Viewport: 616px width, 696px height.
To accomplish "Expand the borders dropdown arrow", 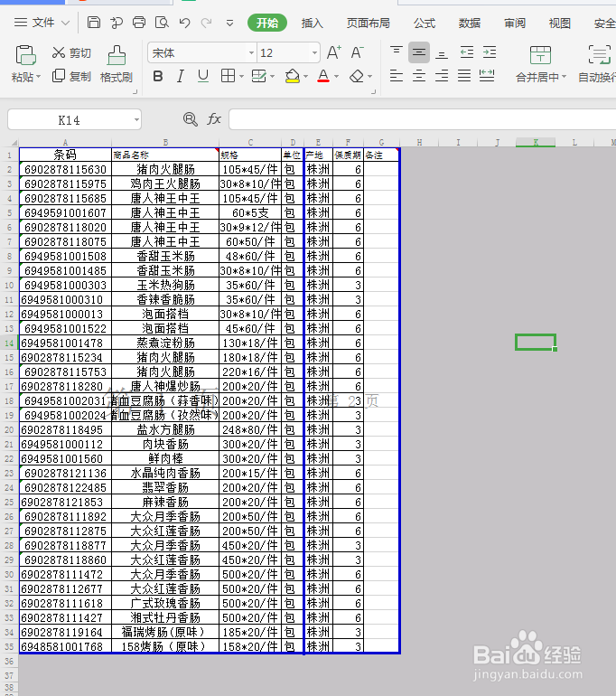I will (x=241, y=76).
